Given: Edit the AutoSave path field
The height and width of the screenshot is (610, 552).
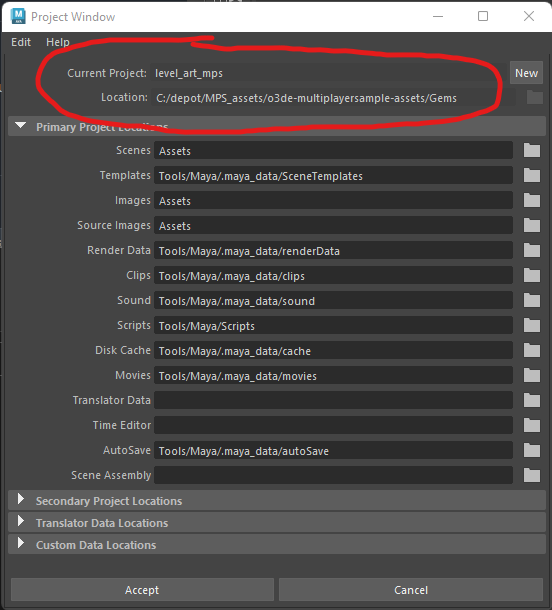Looking at the screenshot, I should 333,450.
